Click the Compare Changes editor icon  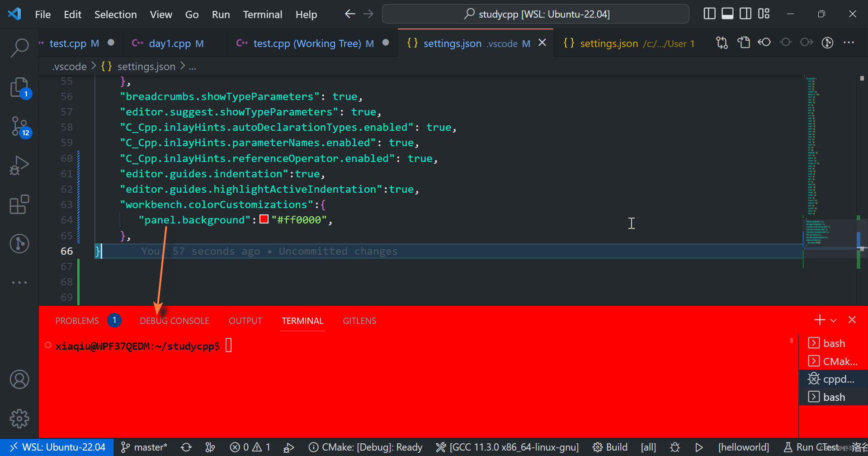722,43
